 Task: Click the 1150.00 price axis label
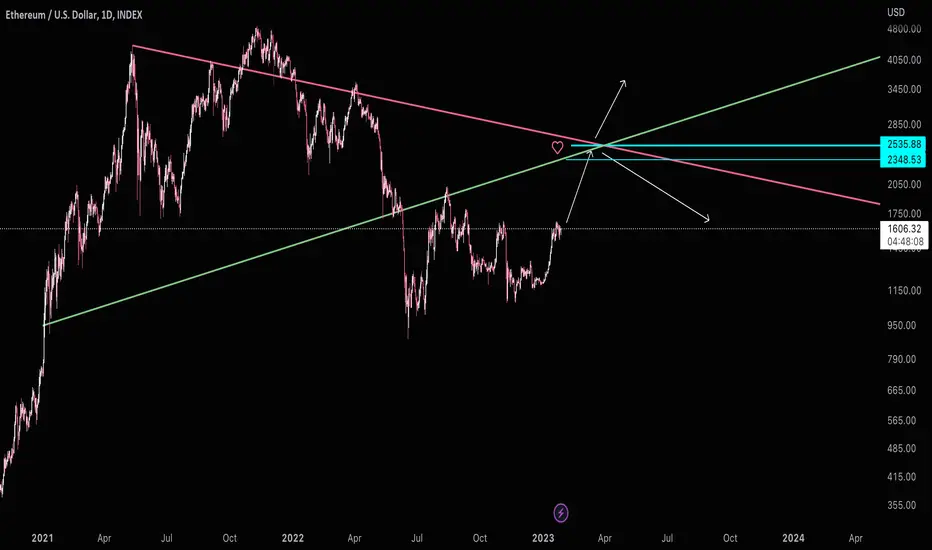click(904, 291)
